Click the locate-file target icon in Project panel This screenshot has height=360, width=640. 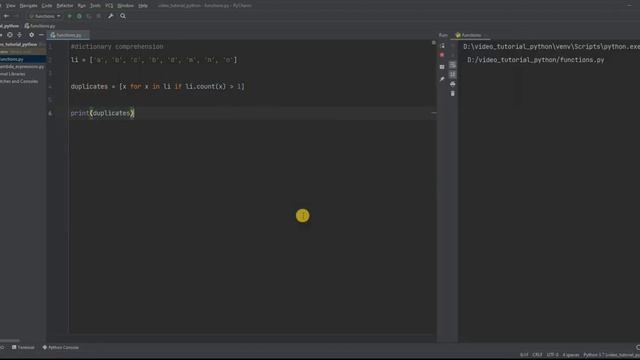pos(10,35)
